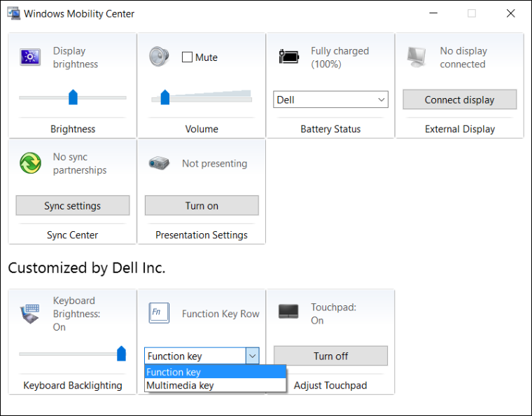Click the keyboard brightness laptop icon
Image resolution: width=532 pixels, height=416 pixels.
(x=30, y=313)
